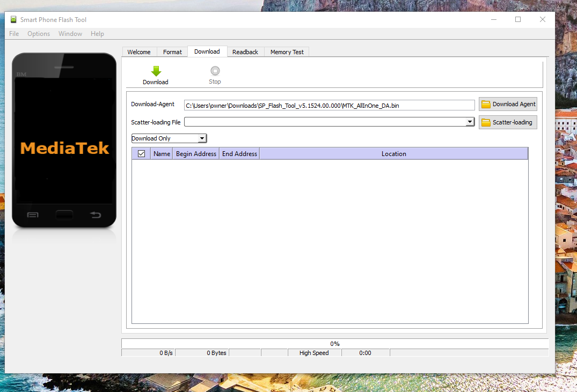Screen dimensions: 577x392
Task: Open the Options menu
Action: (x=39, y=34)
